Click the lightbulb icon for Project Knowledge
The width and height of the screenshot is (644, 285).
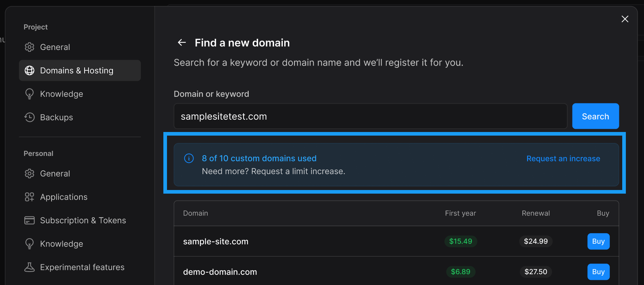click(29, 94)
